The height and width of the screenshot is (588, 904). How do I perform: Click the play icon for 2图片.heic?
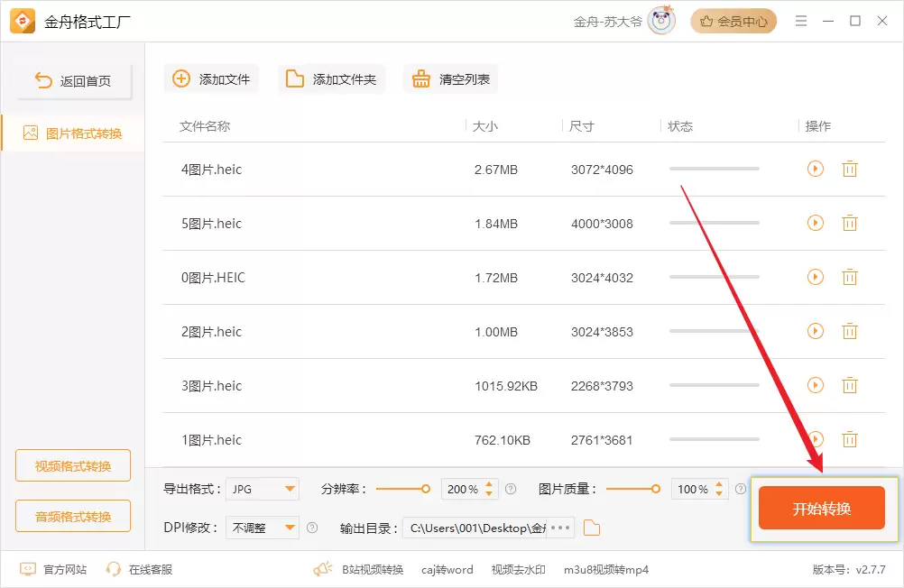[816, 332]
